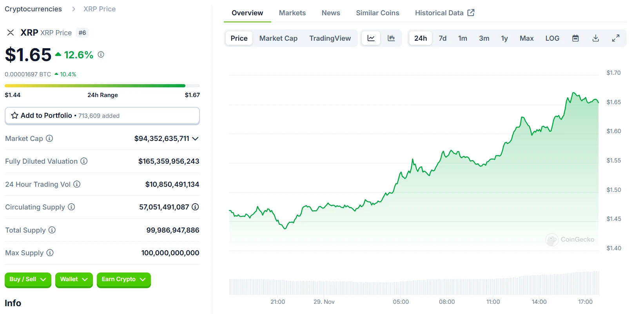
Task: Click the 24h Range progress bar
Action: click(x=102, y=86)
